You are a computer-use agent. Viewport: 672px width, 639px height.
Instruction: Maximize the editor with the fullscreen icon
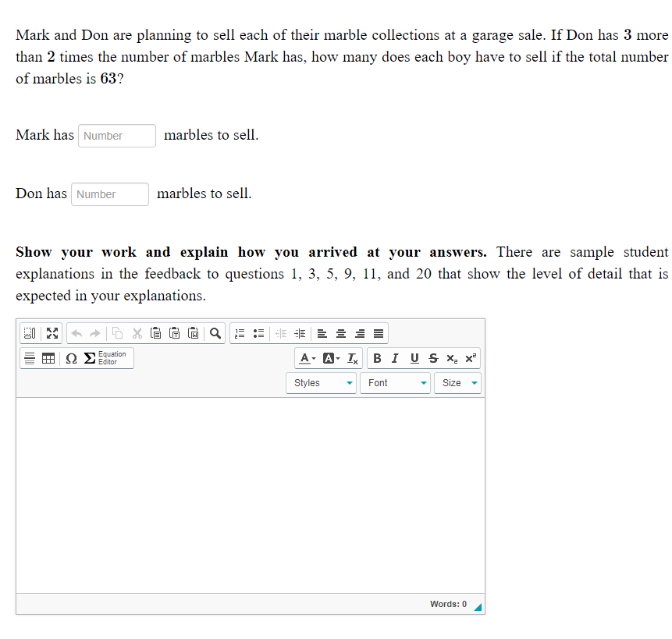pyautogui.click(x=52, y=333)
